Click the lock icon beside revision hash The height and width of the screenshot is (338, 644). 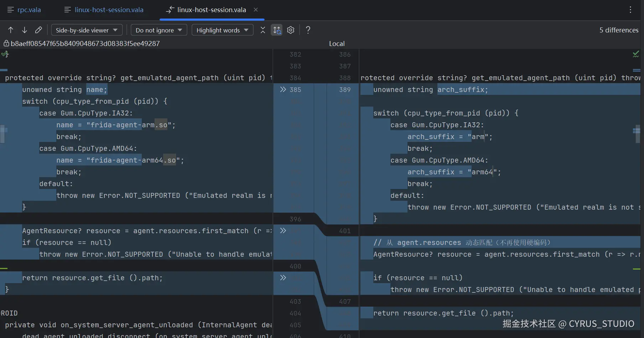pyautogui.click(x=6, y=43)
